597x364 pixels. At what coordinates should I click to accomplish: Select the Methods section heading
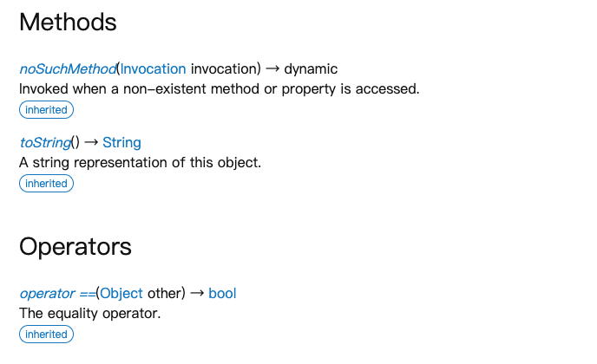pyautogui.click(x=68, y=22)
